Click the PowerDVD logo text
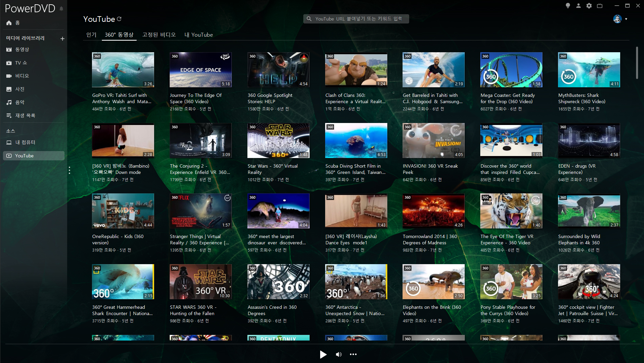This screenshot has width=644, height=363. (x=30, y=9)
